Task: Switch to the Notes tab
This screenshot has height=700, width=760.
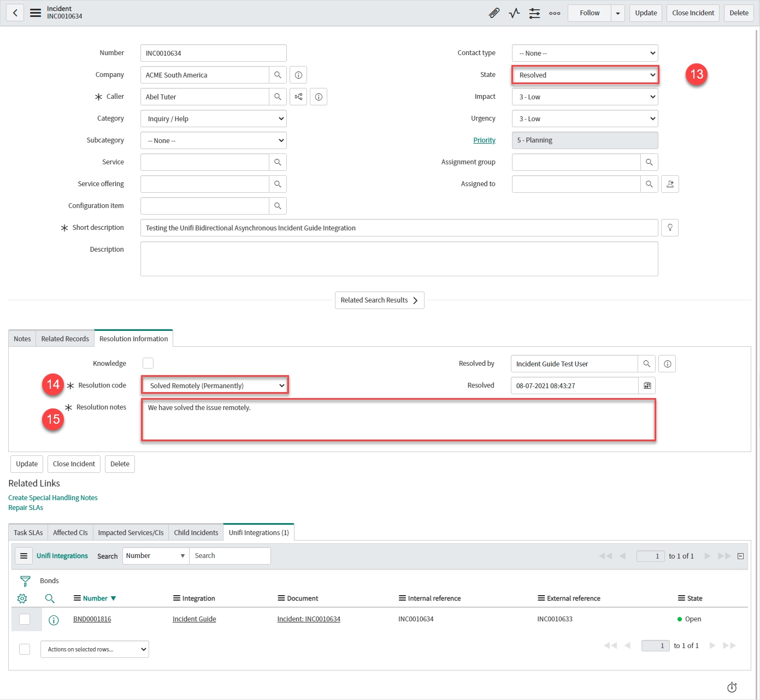Action: point(22,339)
